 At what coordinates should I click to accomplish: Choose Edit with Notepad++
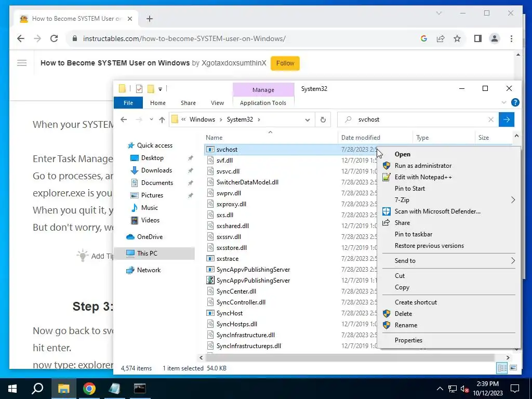point(423,177)
